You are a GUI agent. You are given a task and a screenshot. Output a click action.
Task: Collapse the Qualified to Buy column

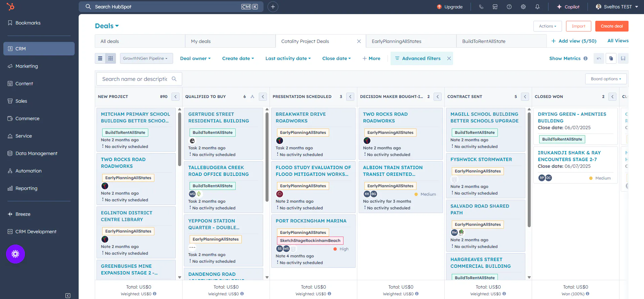[x=263, y=97]
